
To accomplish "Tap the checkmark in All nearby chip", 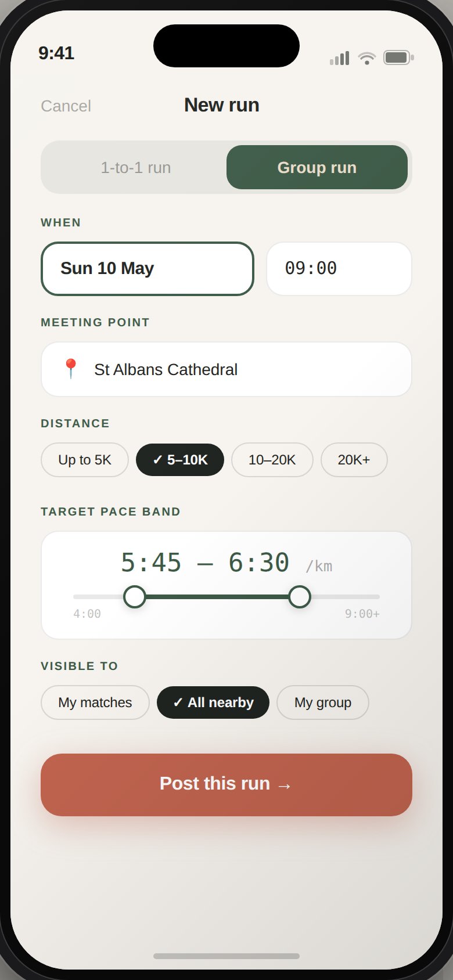I will 178,702.
